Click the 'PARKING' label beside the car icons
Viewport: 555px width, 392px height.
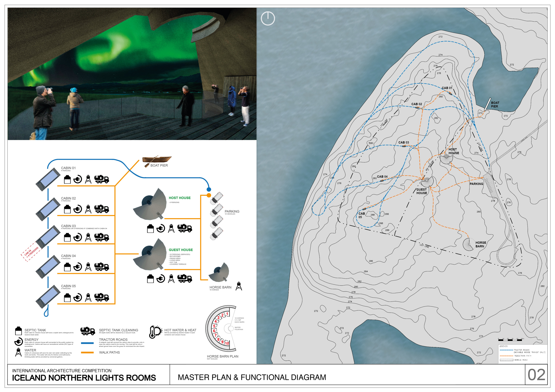232,211
